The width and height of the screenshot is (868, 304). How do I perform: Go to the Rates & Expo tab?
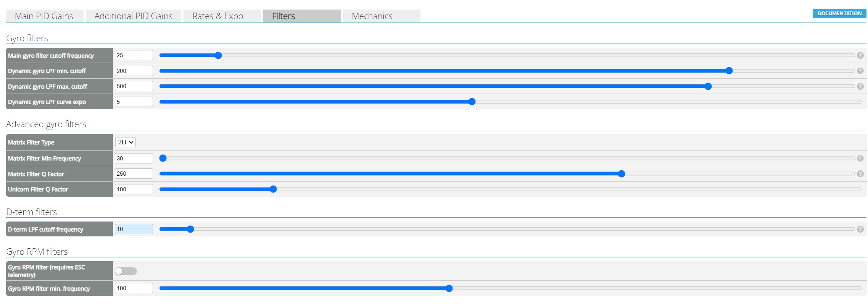tap(218, 16)
